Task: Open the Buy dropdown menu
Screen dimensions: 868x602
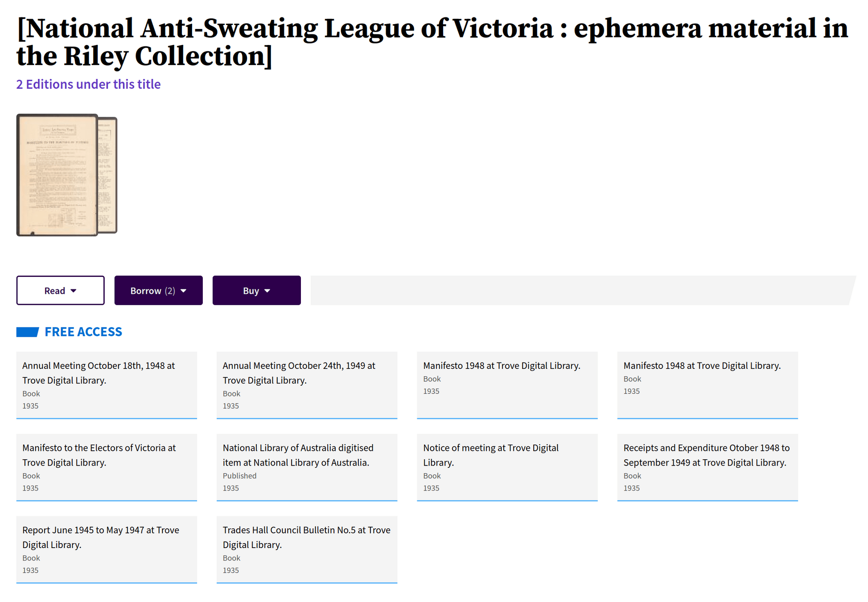Action: pos(256,290)
